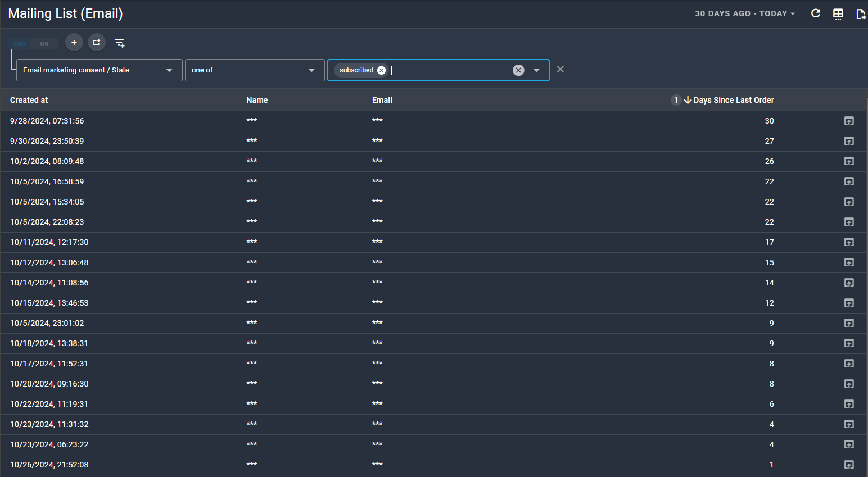Click the value 27 in Days Since Last Order
This screenshot has height=477, width=868.
click(769, 141)
